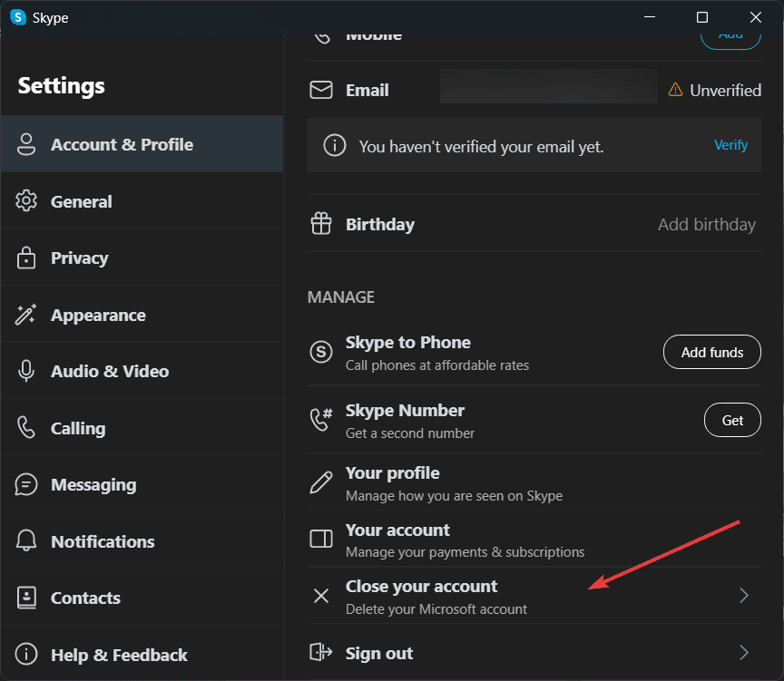Click the pencil icon for Your profile

(321, 482)
